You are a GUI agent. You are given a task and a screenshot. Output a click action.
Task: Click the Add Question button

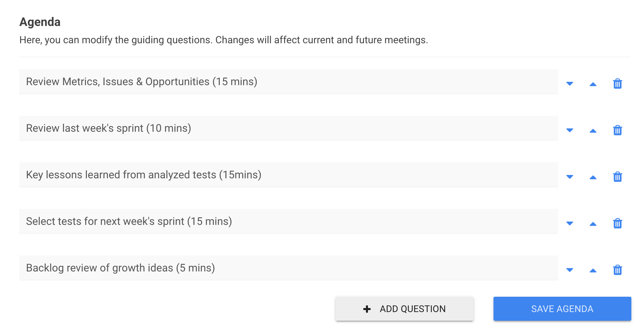pos(404,309)
